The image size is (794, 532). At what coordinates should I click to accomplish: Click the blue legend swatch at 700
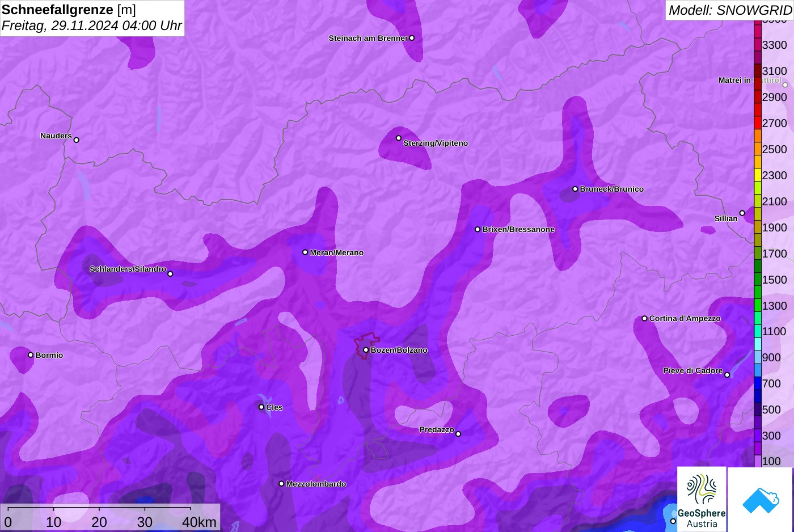click(758, 383)
